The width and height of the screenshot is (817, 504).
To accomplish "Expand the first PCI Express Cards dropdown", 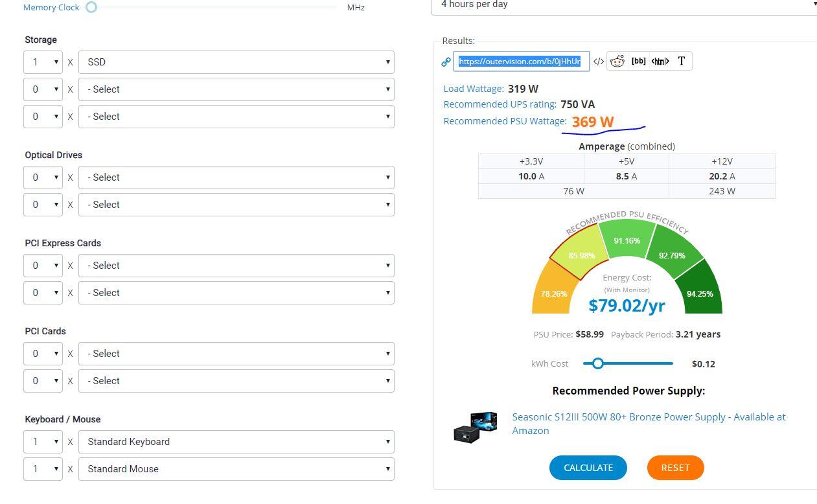I will coord(236,266).
